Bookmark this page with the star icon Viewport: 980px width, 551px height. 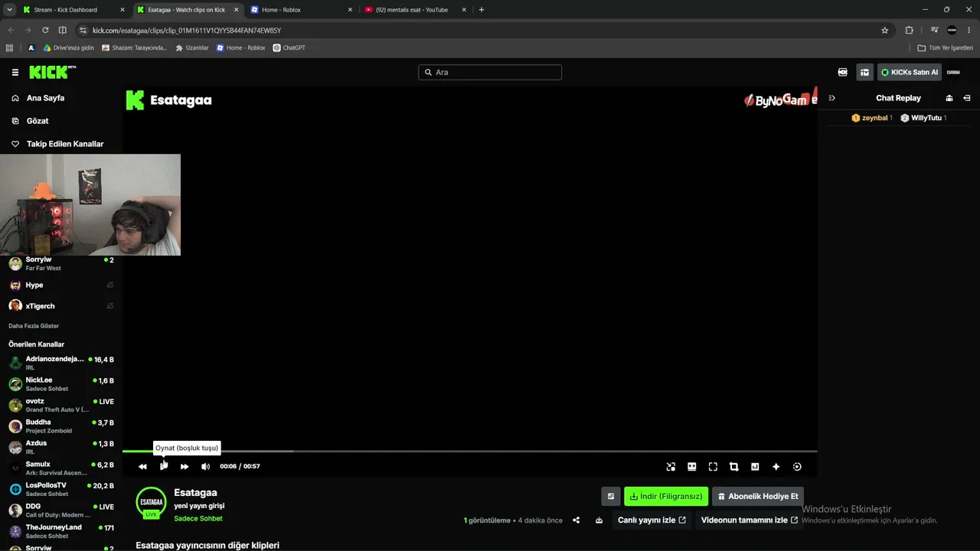click(885, 30)
